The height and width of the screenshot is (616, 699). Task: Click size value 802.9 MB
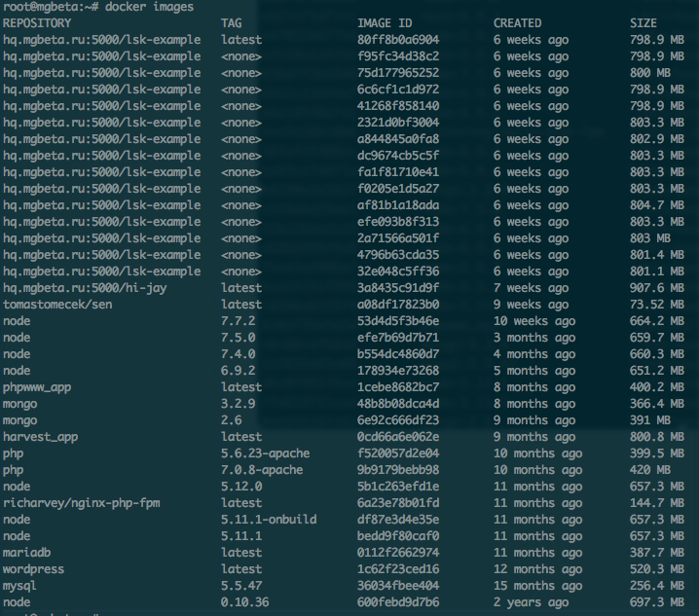click(657, 139)
